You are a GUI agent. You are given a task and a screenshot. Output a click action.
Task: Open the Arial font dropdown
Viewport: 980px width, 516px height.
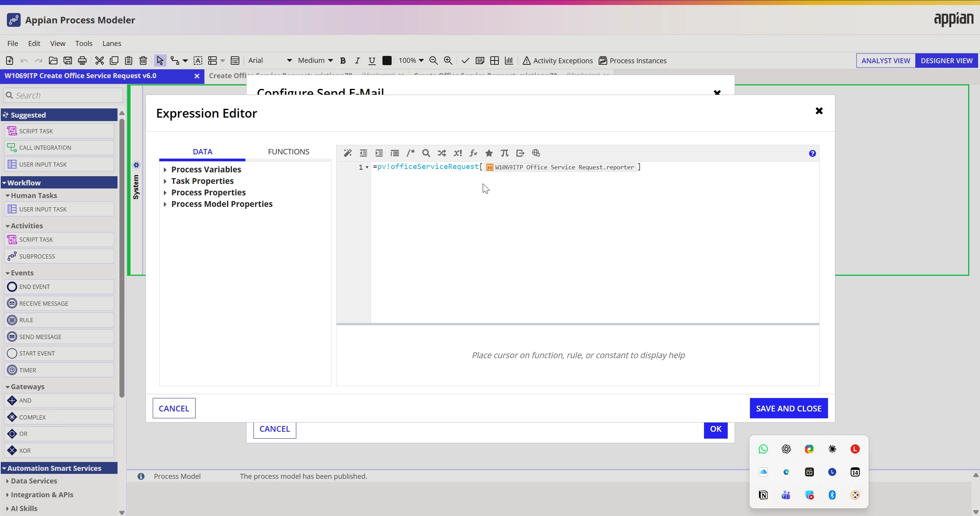point(270,61)
